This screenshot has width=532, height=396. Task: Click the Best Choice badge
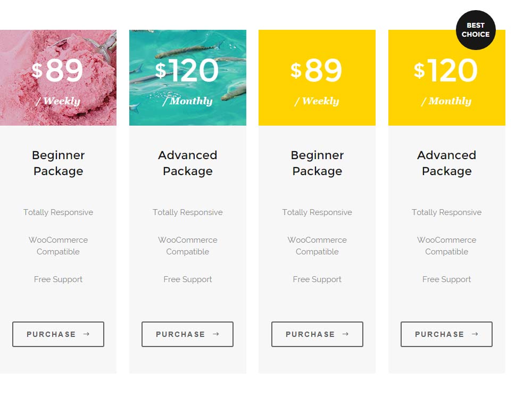tap(476, 30)
